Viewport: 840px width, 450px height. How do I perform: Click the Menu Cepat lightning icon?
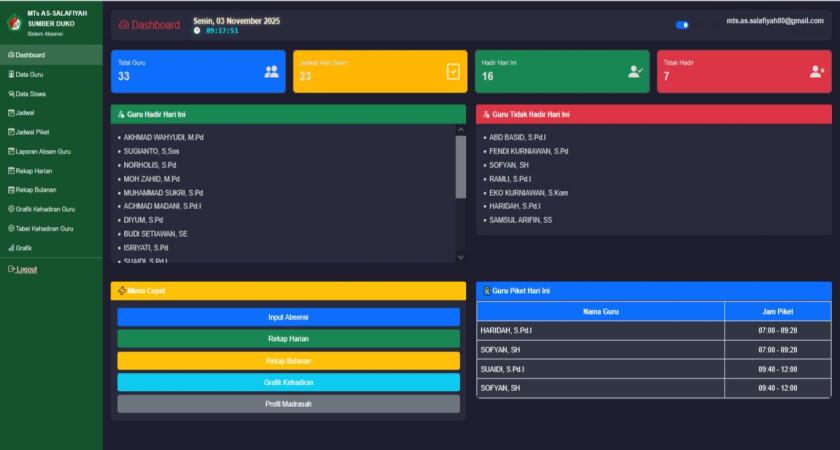coord(121,291)
